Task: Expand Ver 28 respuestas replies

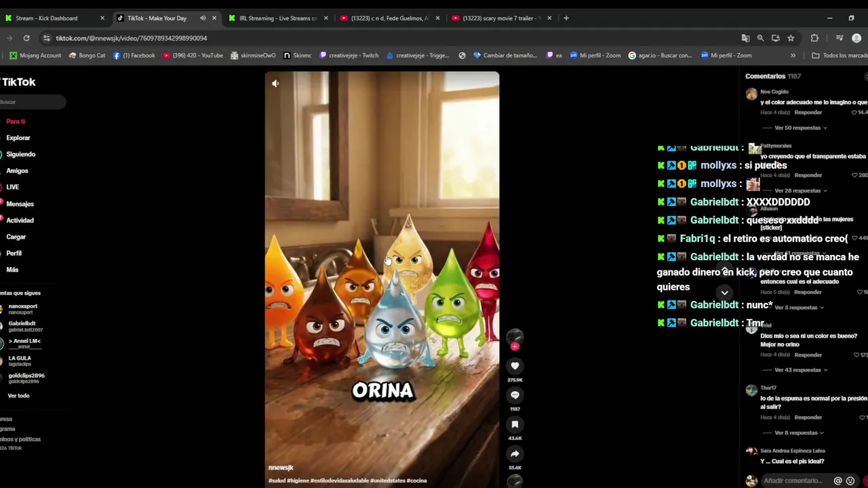Action: pyautogui.click(x=800, y=191)
